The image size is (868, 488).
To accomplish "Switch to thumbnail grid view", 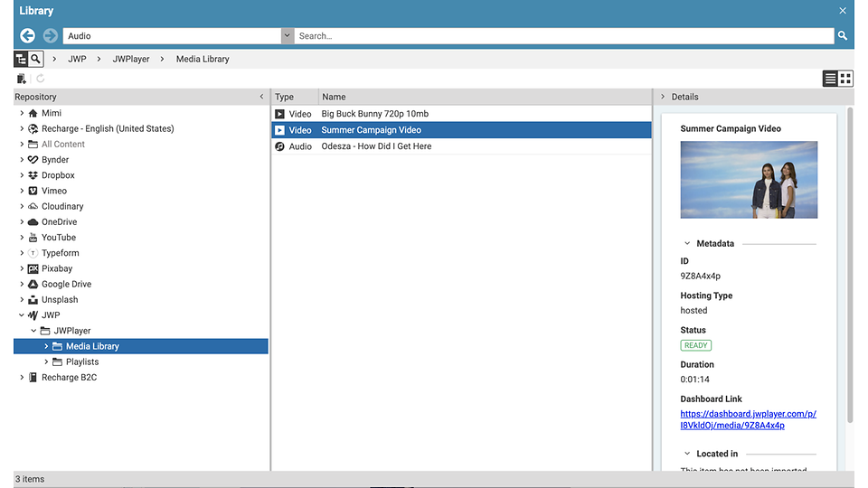I will [845, 79].
